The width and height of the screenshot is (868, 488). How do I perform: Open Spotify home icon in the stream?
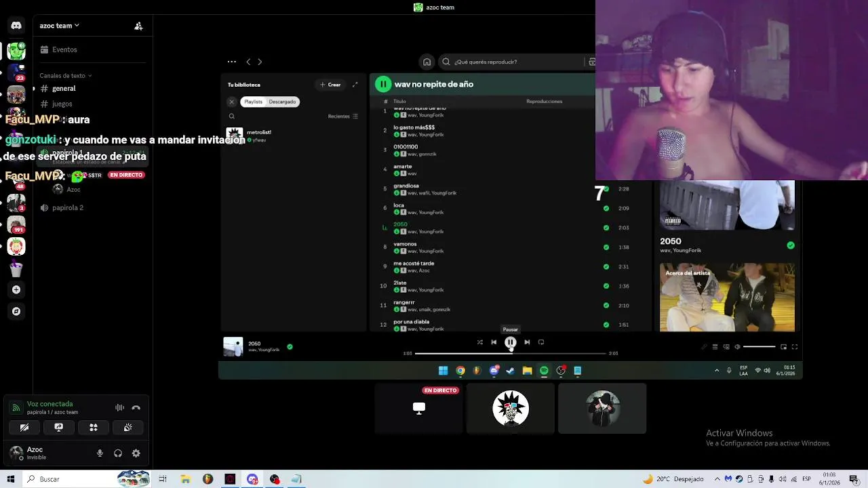(x=427, y=62)
